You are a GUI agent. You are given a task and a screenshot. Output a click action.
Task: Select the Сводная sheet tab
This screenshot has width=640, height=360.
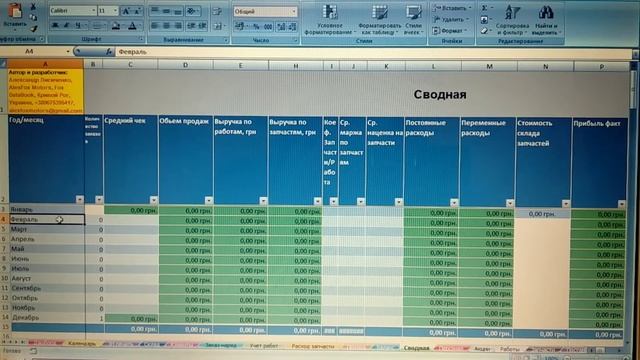(x=416, y=348)
